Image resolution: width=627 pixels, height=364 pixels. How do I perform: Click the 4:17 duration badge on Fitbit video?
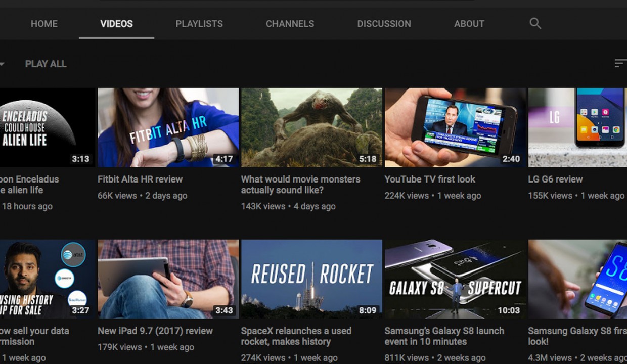coord(224,159)
